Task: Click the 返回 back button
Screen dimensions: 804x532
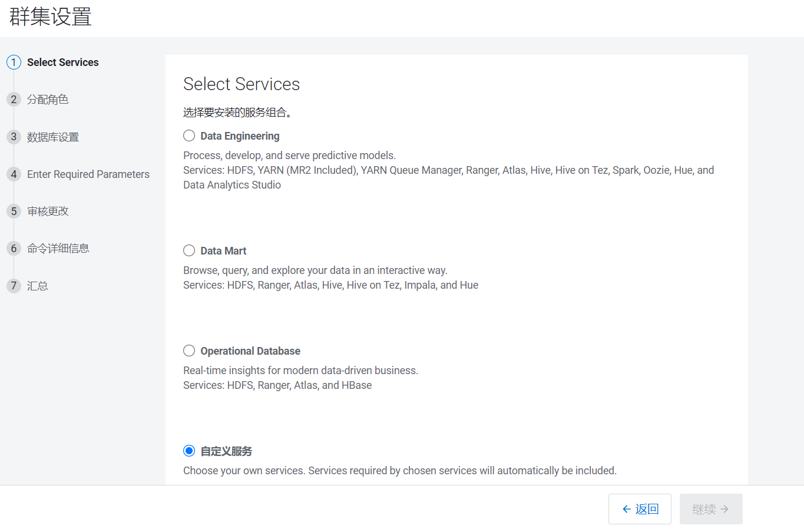Action: [x=640, y=509]
